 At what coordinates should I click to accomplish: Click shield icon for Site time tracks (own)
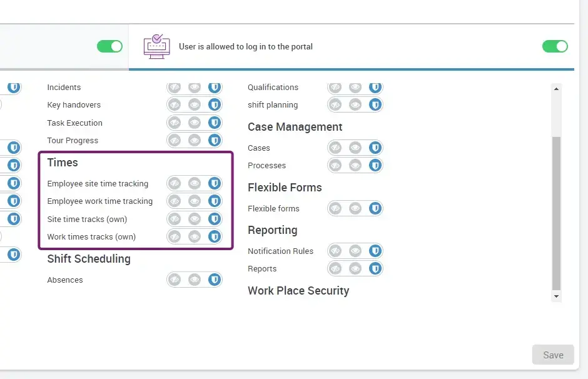pos(215,219)
